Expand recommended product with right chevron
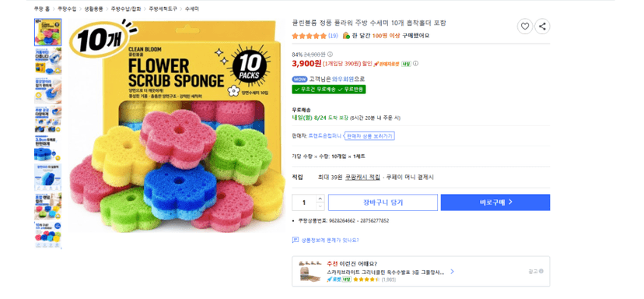Image resolution: width=644 pixels, height=299 pixels. [x=452, y=272]
